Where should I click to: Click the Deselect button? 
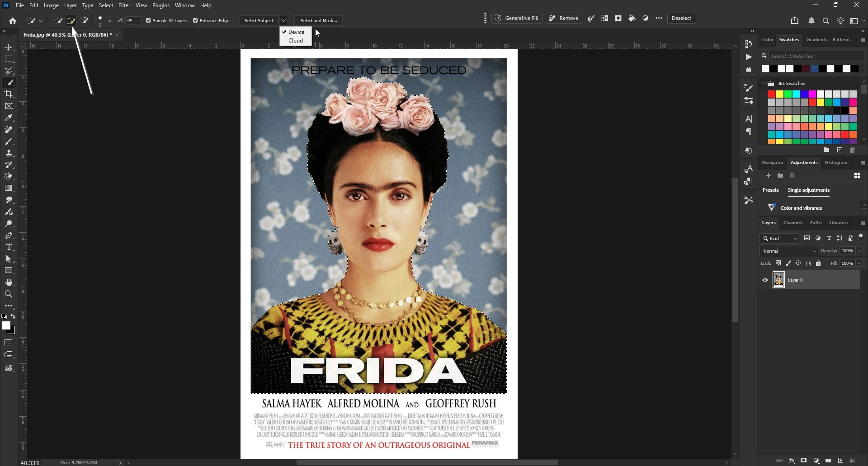click(681, 19)
